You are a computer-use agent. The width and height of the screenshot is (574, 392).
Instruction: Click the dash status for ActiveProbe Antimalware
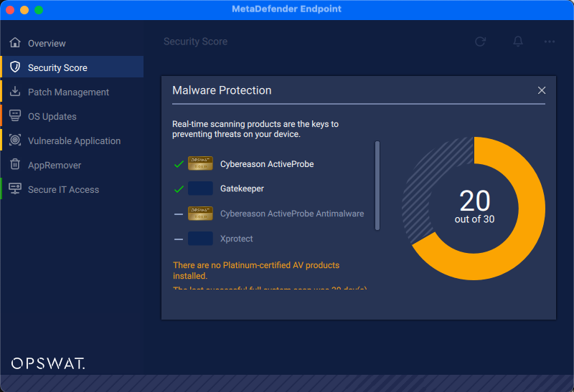179,214
